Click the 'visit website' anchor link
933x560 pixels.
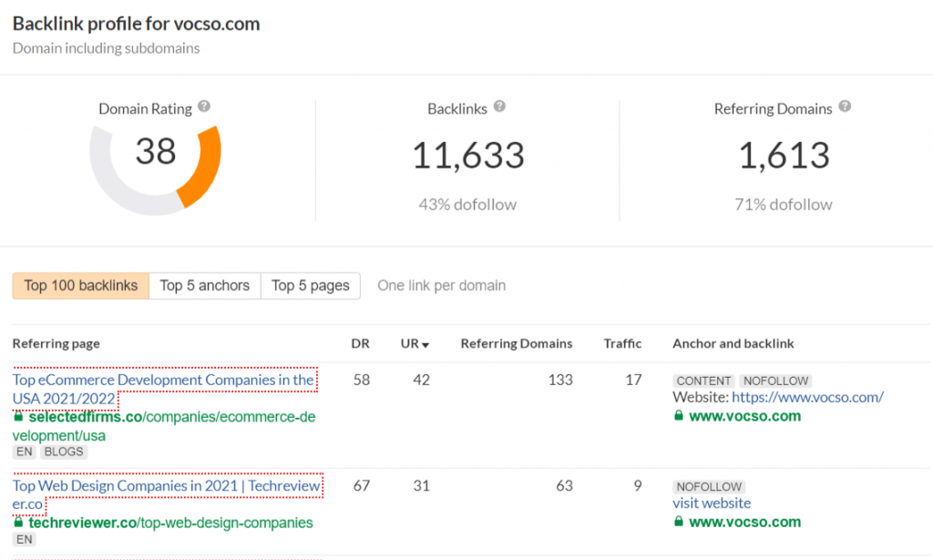(712, 503)
